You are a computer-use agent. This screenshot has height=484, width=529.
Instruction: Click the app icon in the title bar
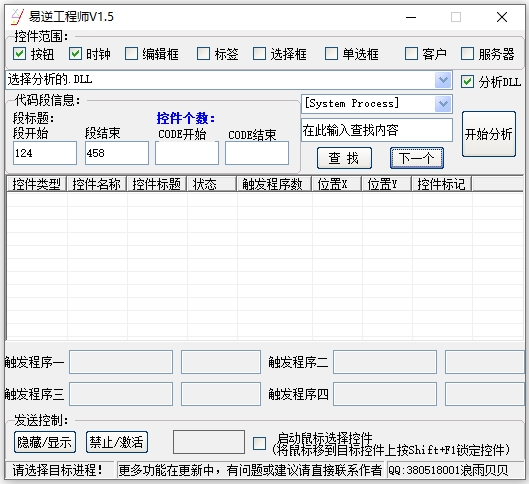(x=18, y=17)
